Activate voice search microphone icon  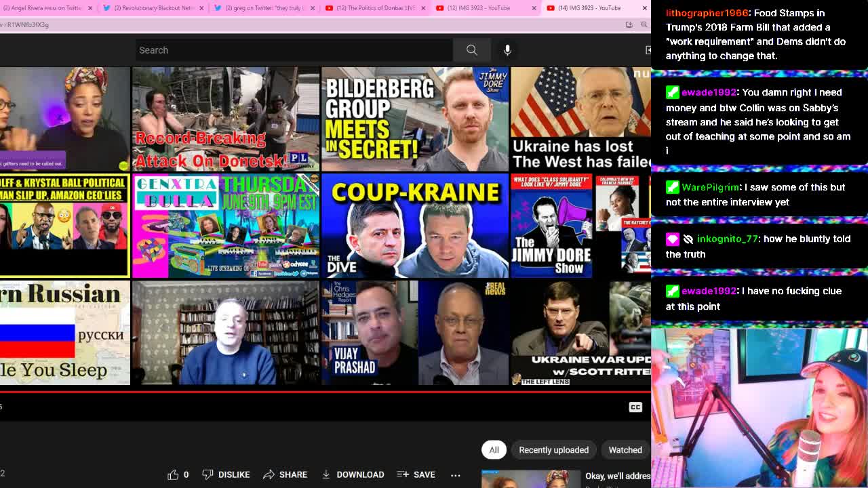[507, 50]
